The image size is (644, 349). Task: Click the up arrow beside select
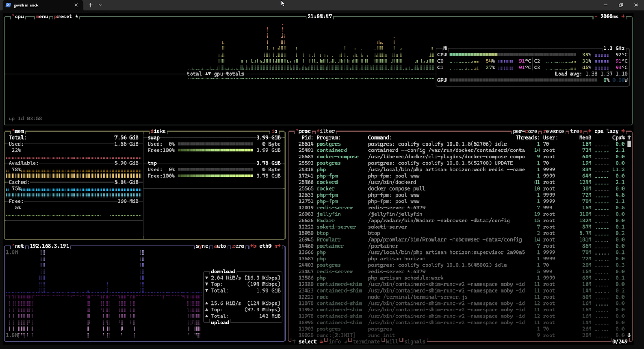coord(295,341)
